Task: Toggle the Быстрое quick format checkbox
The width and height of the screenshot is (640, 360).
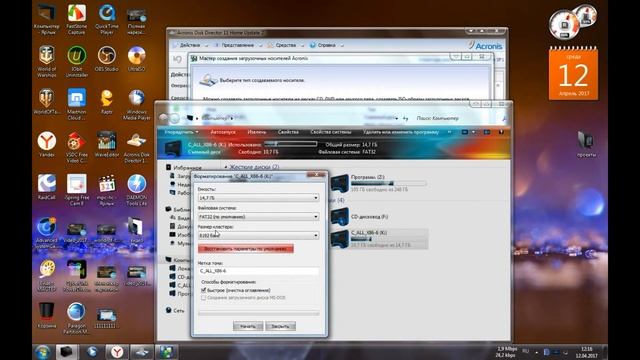Action: (x=203, y=290)
